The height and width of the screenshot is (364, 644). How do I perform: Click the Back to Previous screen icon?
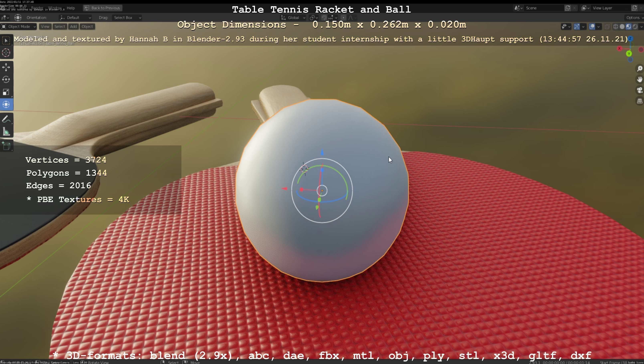tap(87, 8)
